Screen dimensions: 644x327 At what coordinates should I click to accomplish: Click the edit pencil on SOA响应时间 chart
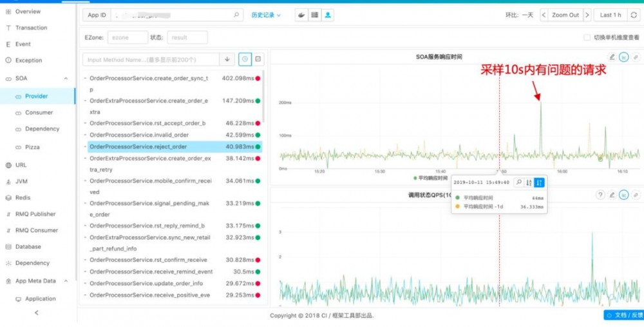click(x=612, y=57)
